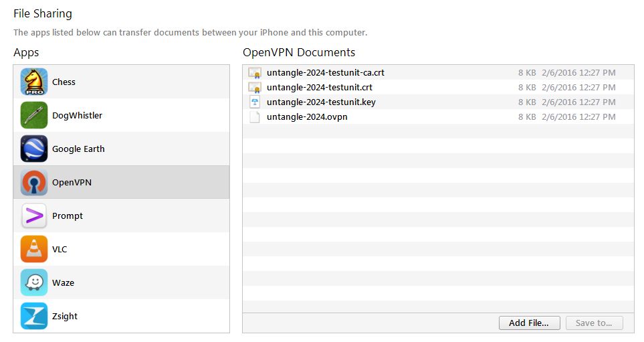Select the VLC cone icon
The height and width of the screenshot is (342, 644).
pyautogui.click(x=34, y=249)
